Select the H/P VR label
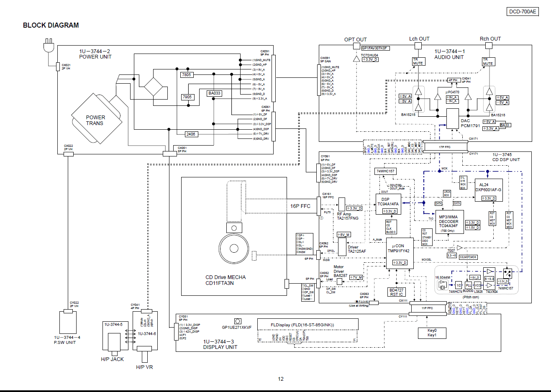This screenshot has height=392, width=551. tap(144, 367)
